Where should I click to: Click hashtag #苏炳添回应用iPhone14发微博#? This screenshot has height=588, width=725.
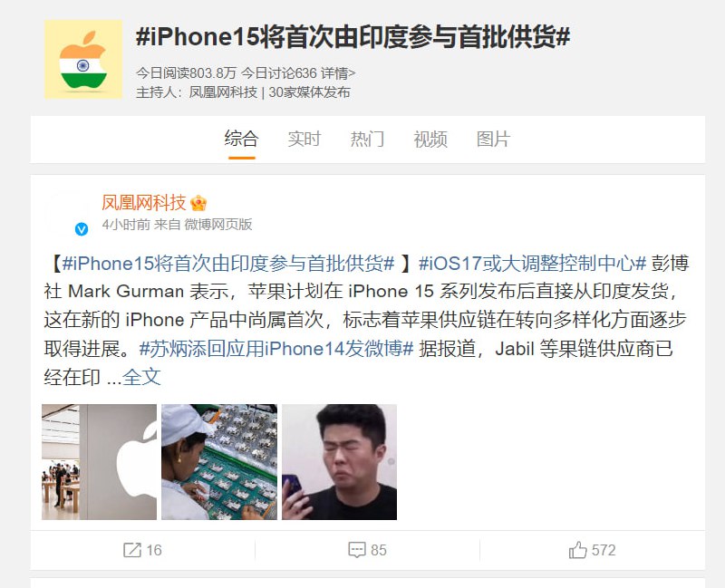(276, 349)
